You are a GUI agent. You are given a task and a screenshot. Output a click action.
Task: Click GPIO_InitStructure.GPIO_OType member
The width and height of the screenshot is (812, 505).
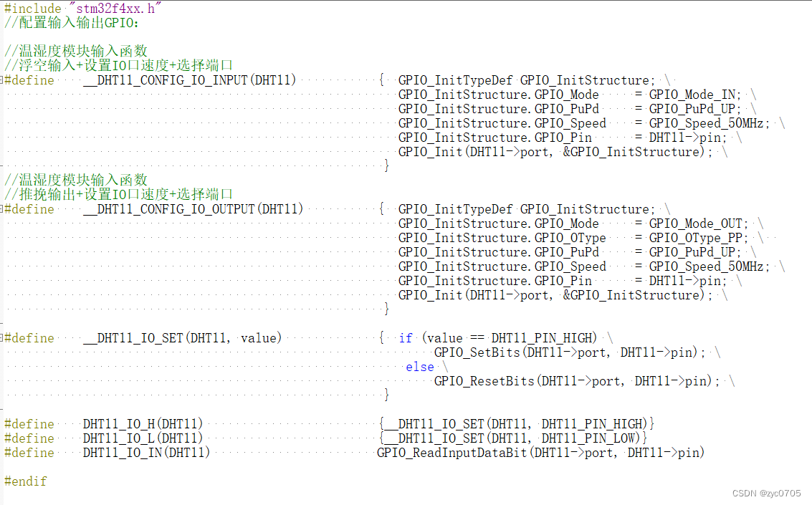tap(502, 238)
